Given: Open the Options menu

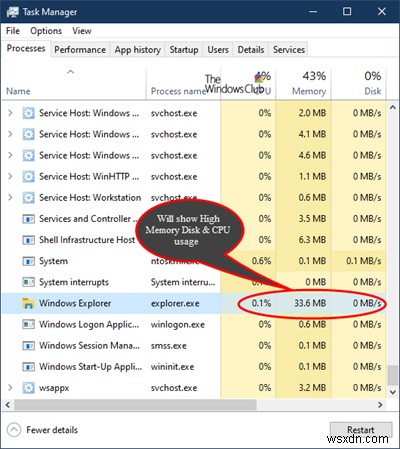Looking at the screenshot, I should click(46, 31).
